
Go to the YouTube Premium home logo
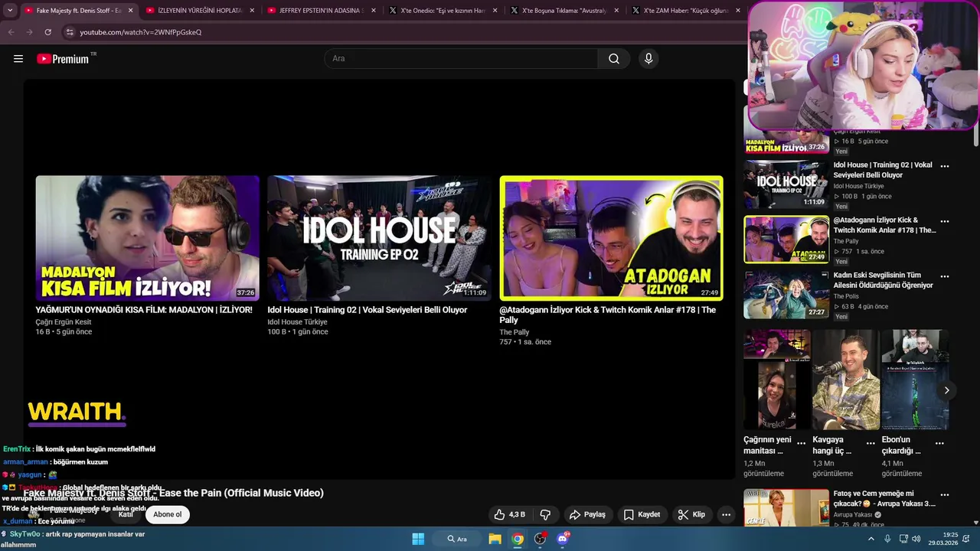point(63,59)
